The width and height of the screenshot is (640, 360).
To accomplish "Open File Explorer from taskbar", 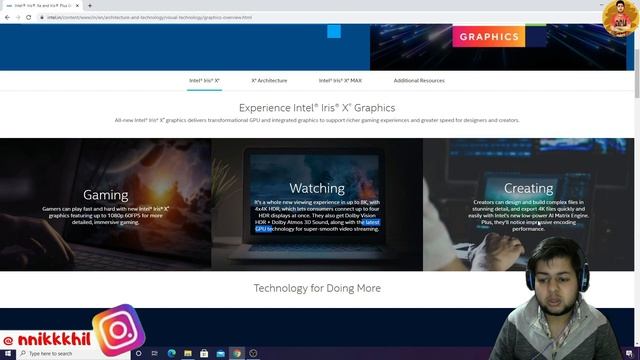I will (x=188, y=353).
